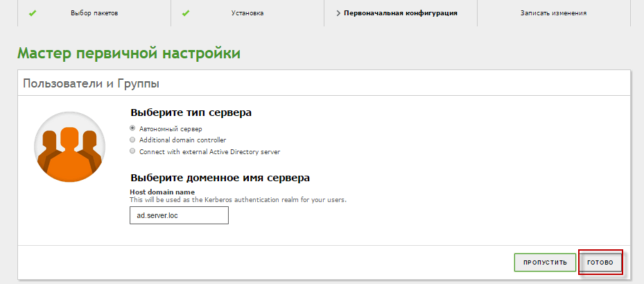The image size is (644, 284).
Task: Click the green checkmark beside Установка
Action: pos(186,12)
